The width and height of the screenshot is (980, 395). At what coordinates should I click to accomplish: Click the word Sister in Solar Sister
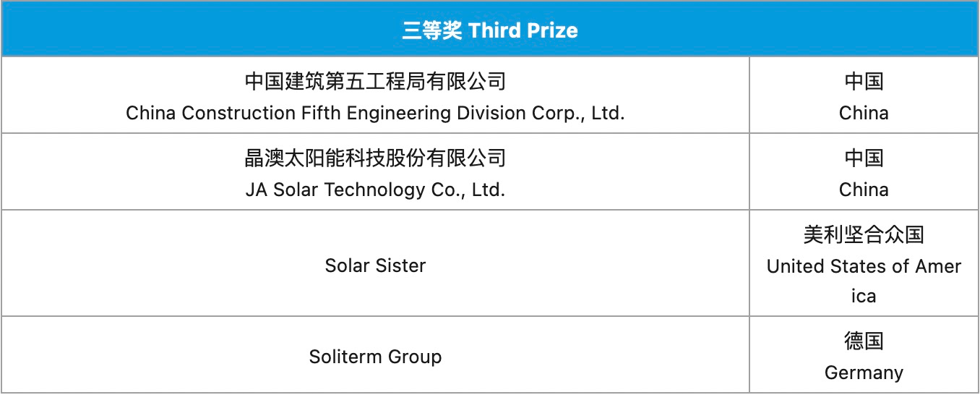click(402, 266)
